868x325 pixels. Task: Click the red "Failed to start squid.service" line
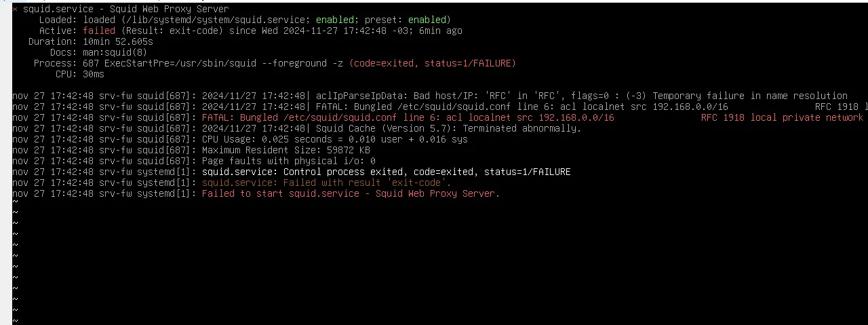tap(351, 193)
